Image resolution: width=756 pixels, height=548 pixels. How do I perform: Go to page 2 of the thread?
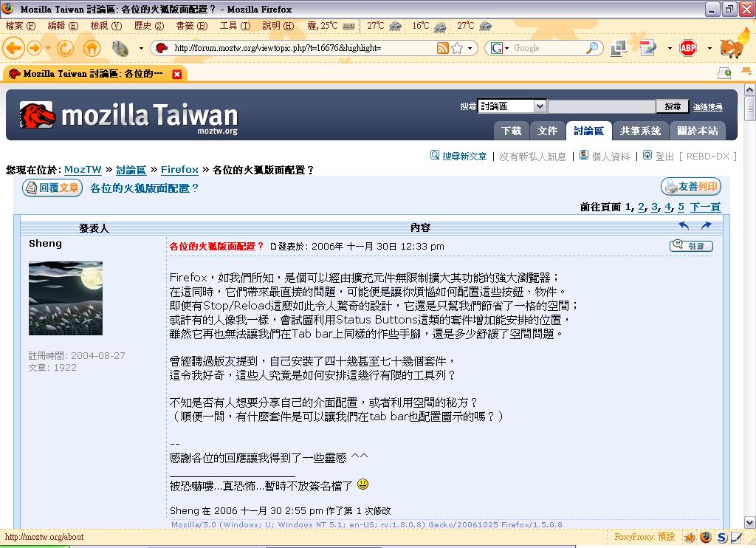coord(641,207)
